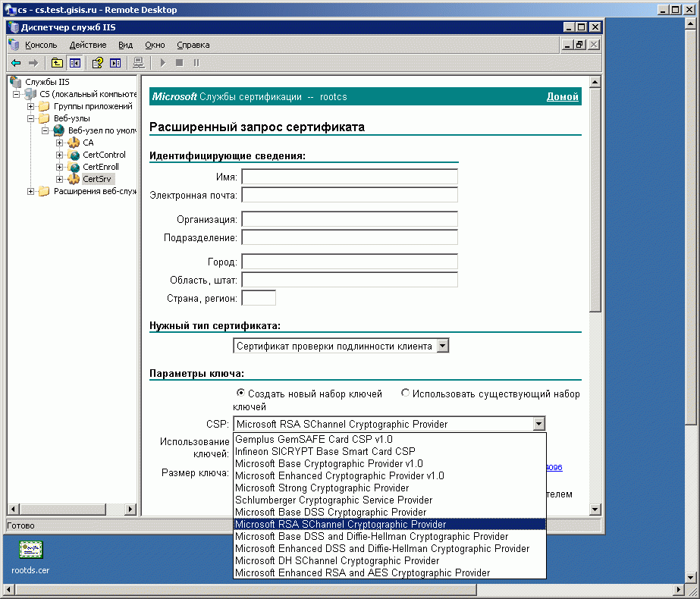The width and height of the screenshot is (700, 599).
Task: Click the connect to computer toolbar icon
Action: coord(139,63)
